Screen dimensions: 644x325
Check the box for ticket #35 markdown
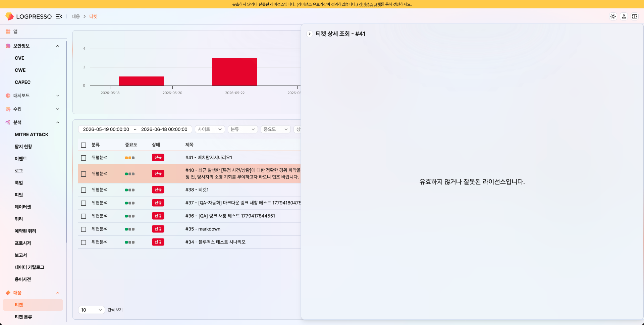click(84, 229)
